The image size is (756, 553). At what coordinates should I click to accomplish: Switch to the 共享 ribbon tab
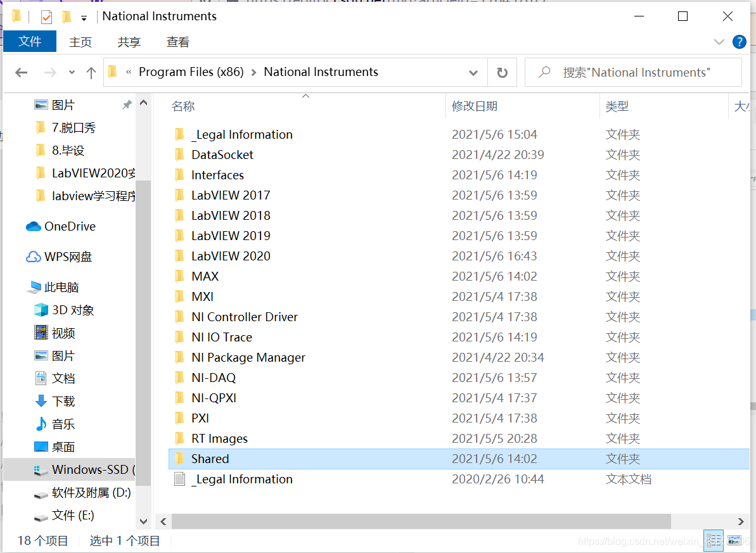click(x=129, y=42)
